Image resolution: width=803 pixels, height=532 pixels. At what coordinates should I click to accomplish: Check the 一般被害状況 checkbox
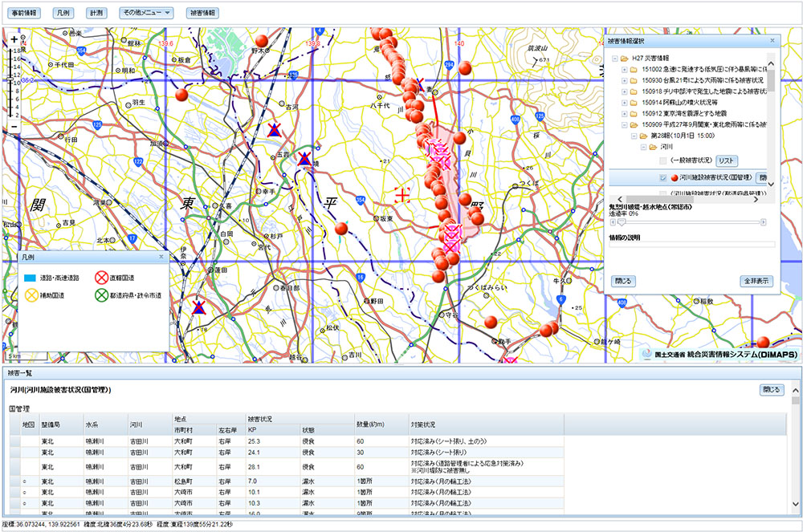point(662,160)
